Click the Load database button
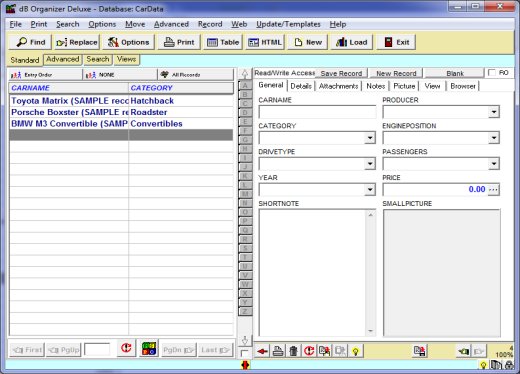 coord(352,42)
